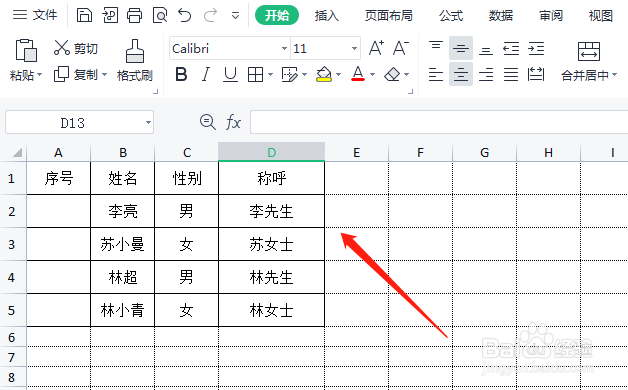Toggle vertical middle alignment

click(461, 48)
